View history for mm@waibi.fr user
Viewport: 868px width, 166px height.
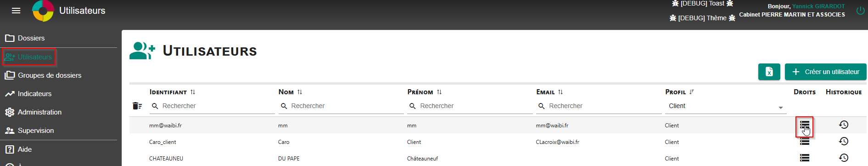click(844, 125)
